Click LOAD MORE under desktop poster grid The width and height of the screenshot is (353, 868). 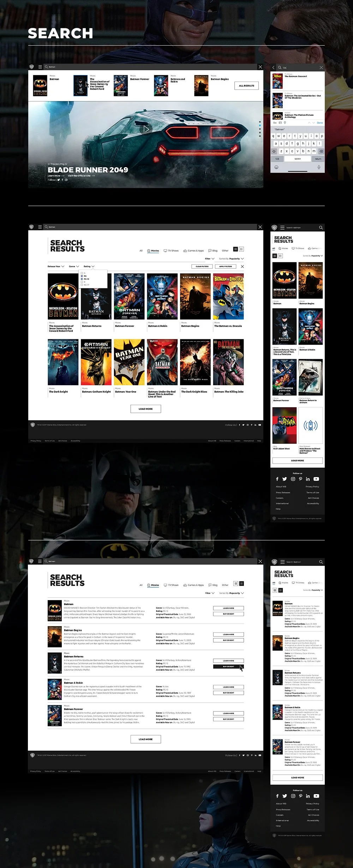145,409
